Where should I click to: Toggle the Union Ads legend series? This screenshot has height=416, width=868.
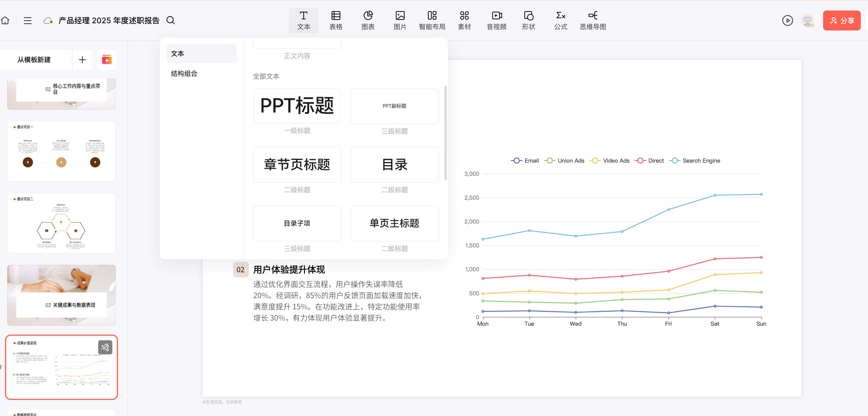click(564, 161)
